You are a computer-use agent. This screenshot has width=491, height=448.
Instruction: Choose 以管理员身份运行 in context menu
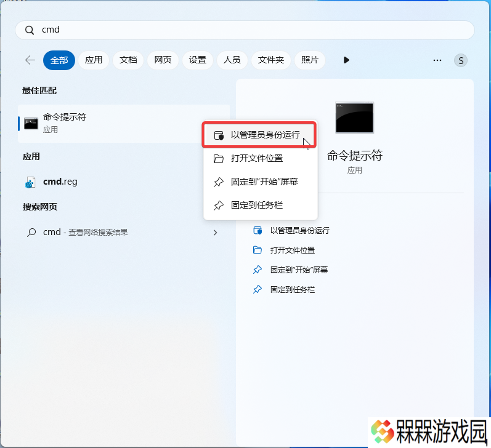(x=259, y=135)
